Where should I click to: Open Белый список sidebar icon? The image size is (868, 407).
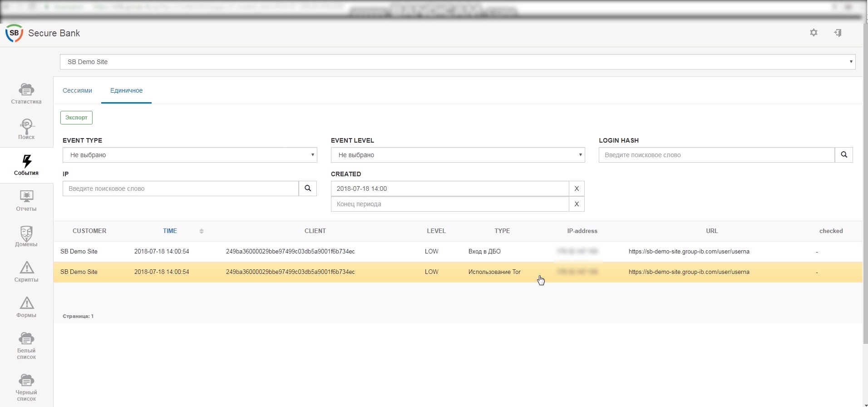(x=26, y=346)
